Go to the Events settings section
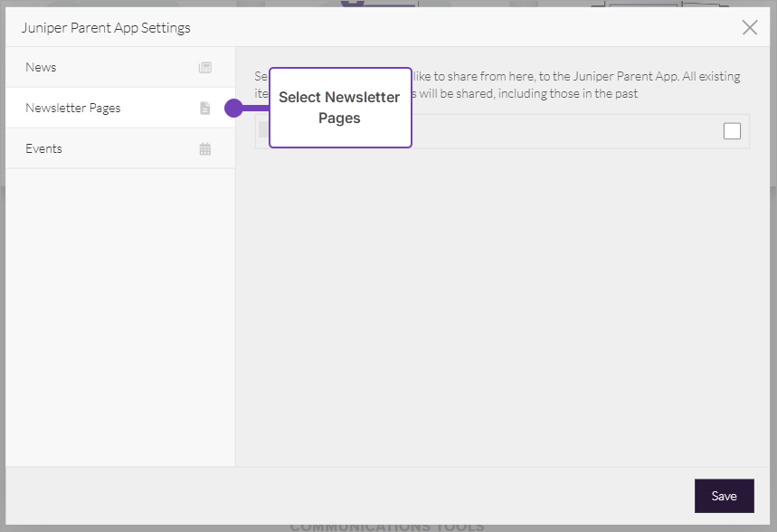The width and height of the screenshot is (777, 532). [43, 149]
